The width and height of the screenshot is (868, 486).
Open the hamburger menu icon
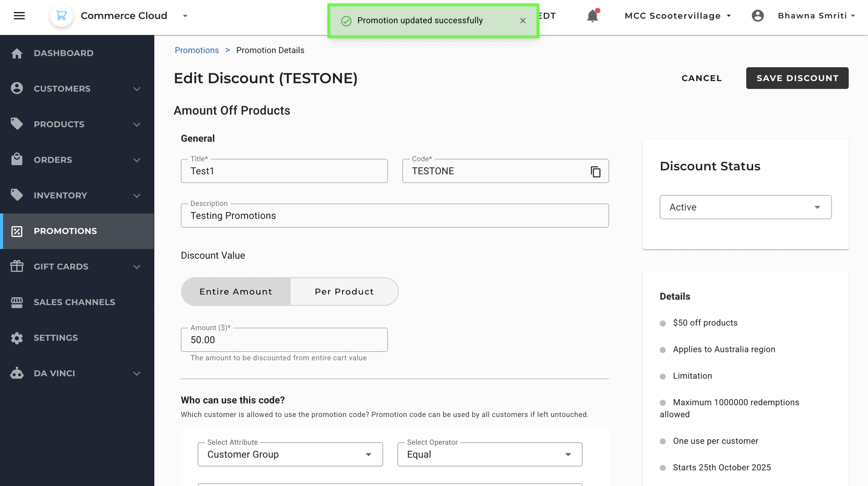(x=19, y=16)
